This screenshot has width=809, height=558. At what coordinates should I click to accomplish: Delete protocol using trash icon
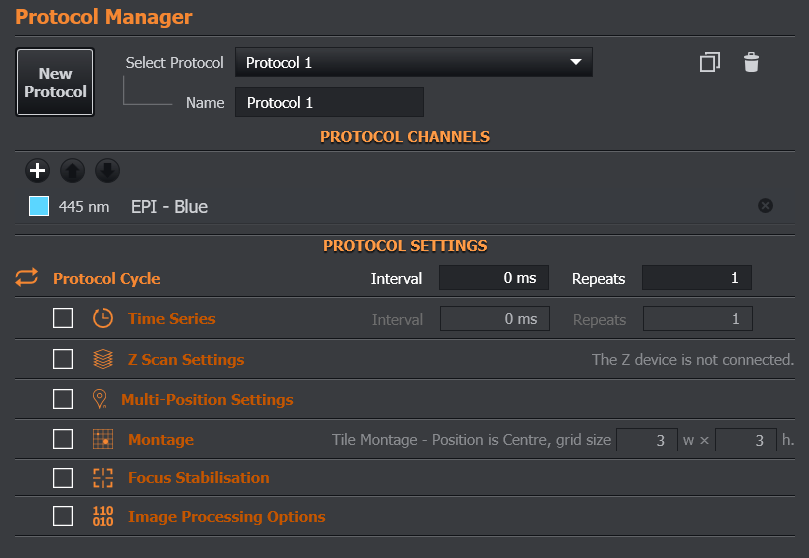click(x=751, y=63)
